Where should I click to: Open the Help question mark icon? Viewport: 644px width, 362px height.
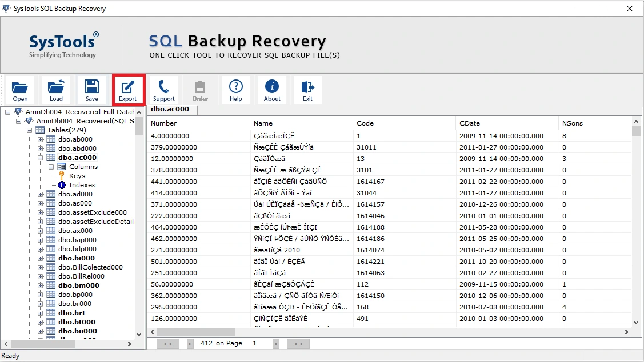click(x=236, y=86)
